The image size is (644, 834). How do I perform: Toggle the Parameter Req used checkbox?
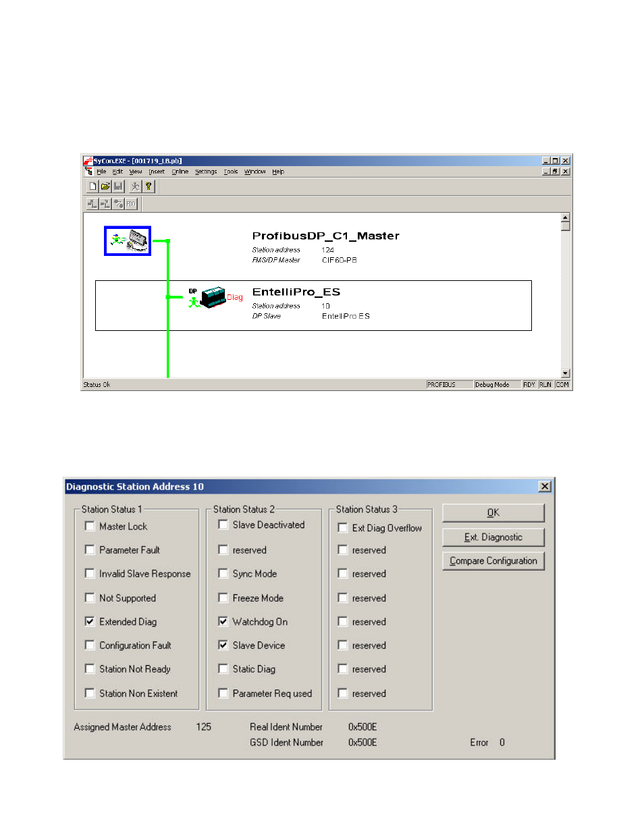pyautogui.click(x=223, y=693)
